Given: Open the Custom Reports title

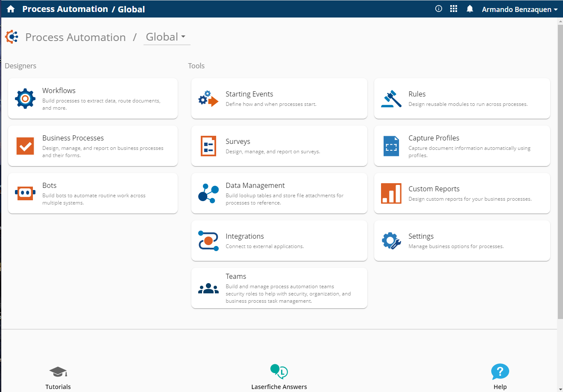Looking at the screenshot, I should [434, 189].
